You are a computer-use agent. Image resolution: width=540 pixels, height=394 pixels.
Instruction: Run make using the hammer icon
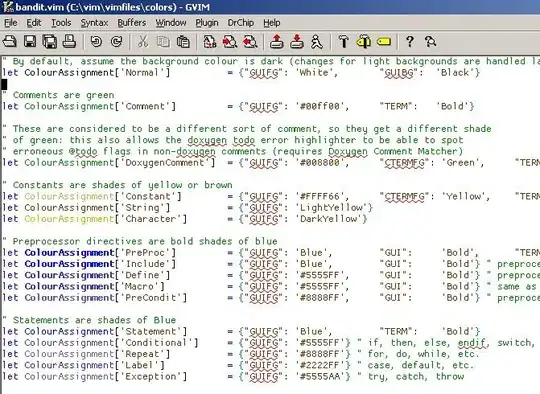click(343, 42)
